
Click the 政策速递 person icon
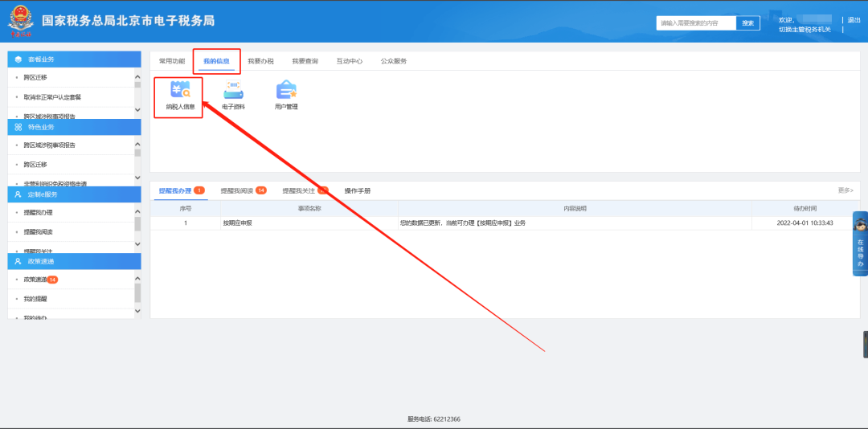(18, 261)
